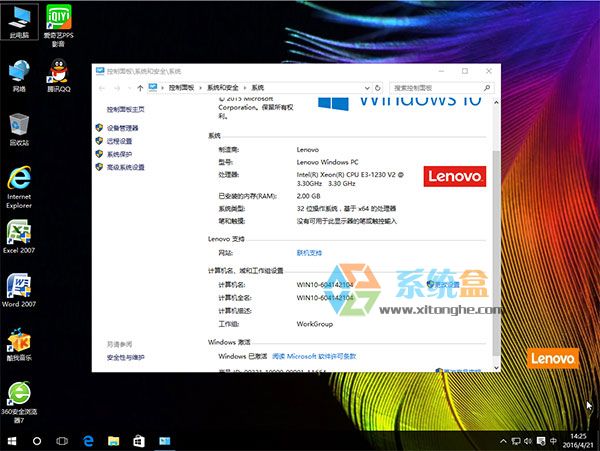Click the 高级系统设置 link
600x451 pixels.
pos(125,167)
